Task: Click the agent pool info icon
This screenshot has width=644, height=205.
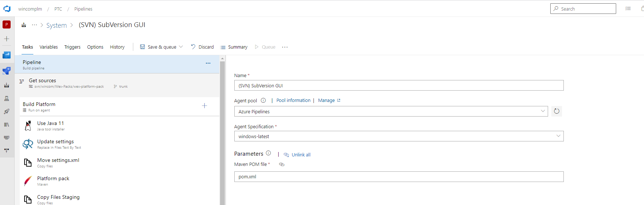Action: pyautogui.click(x=263, y=100)
